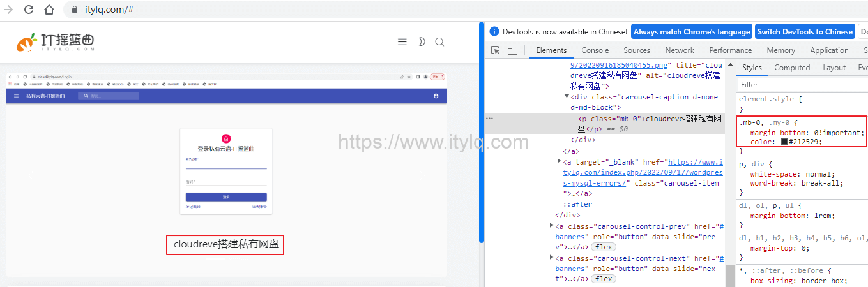
Task: Toggle the device toolbar in DevTools
Action: pyautogui.click(x=512, y=50)
